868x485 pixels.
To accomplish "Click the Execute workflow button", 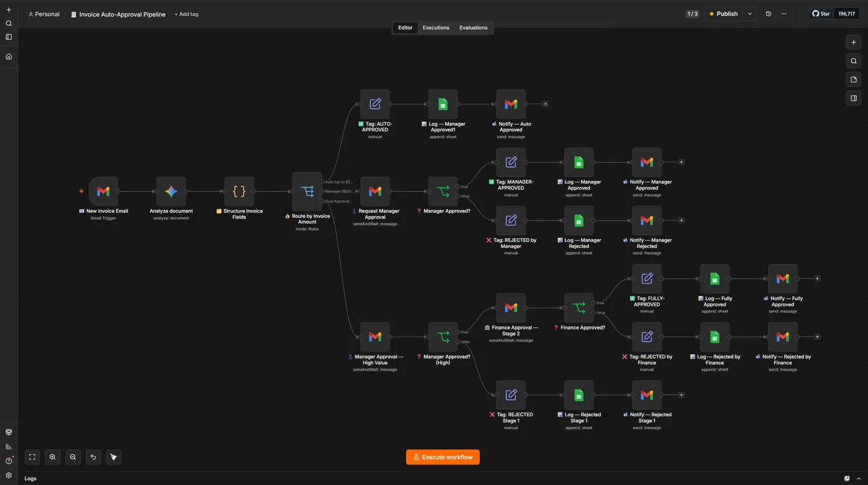I will coord(443,457).
